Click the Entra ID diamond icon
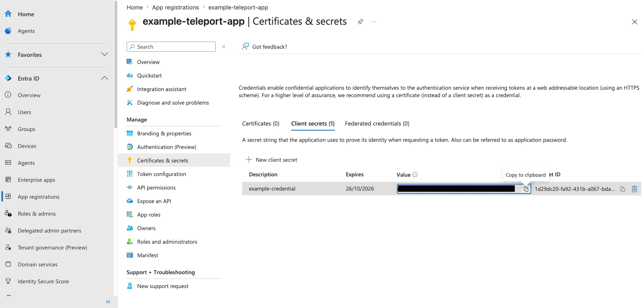 click(8, 78)
